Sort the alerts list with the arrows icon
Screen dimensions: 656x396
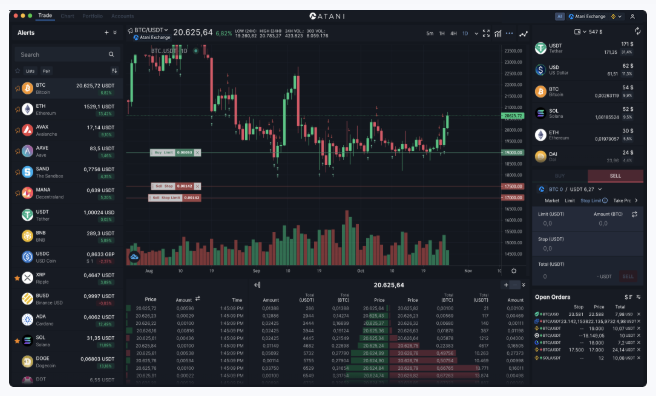click(x=114, y=71)
